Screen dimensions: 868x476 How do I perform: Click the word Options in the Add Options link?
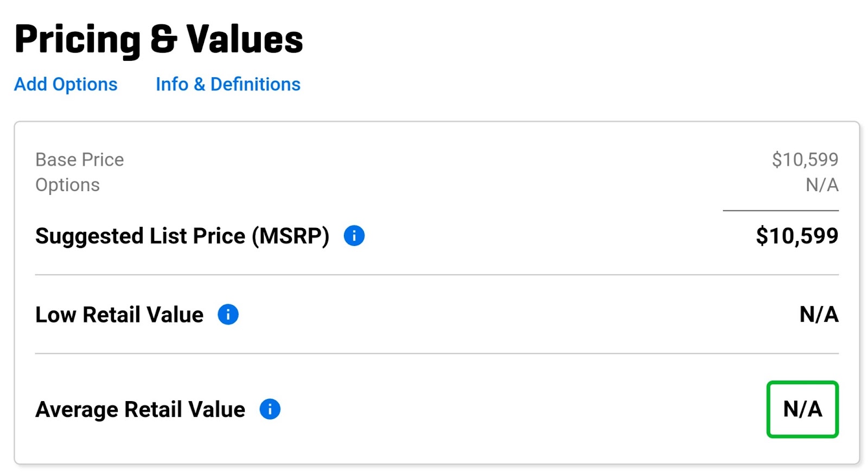pos(85,85)
